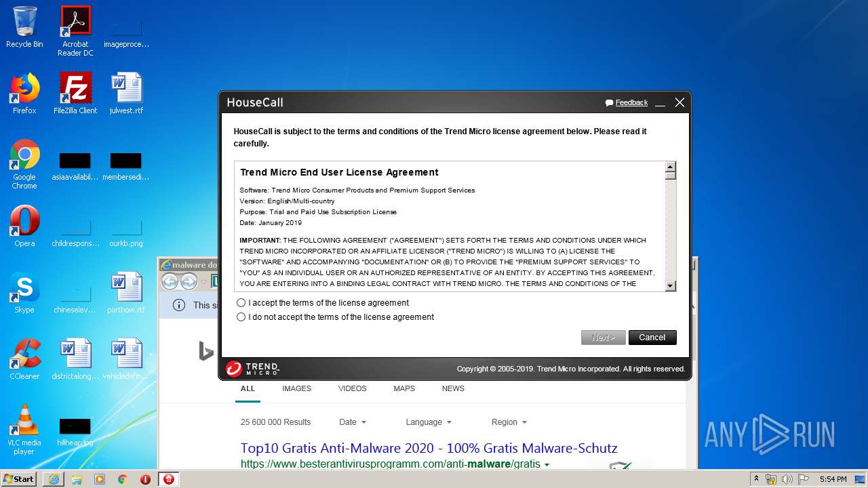This screenshot has height=488, width=868.
Task: Click network tray icon
Action: 771,479
